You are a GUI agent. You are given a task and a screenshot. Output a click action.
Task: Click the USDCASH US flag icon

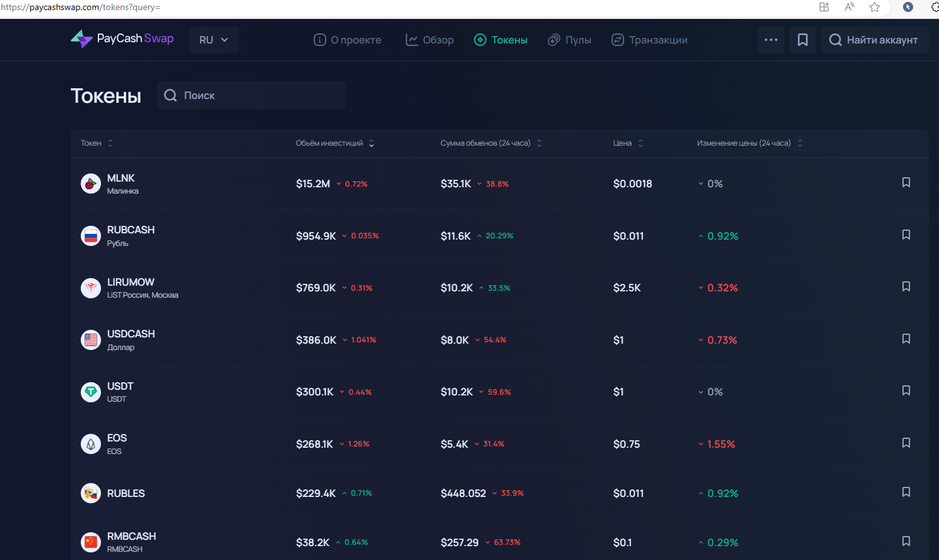click(91, 340)
